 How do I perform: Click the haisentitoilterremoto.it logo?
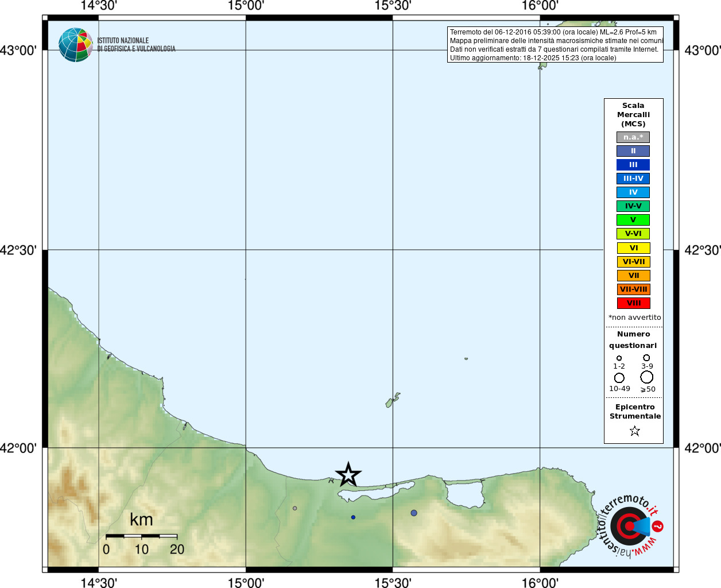(630, 525)
